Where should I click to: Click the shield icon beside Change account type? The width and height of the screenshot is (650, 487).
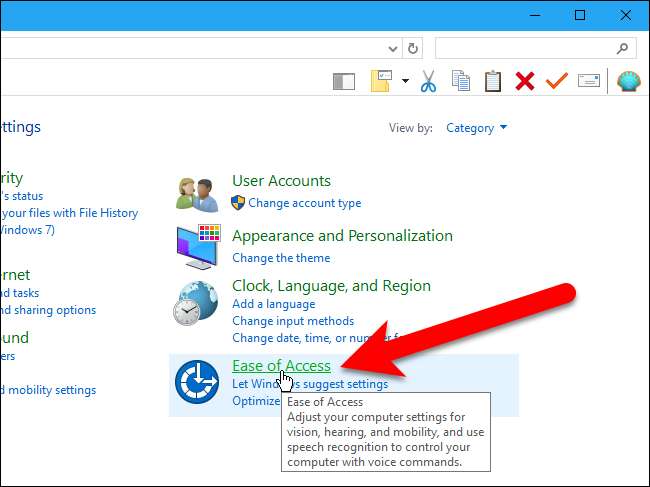[x=238, y=203]
